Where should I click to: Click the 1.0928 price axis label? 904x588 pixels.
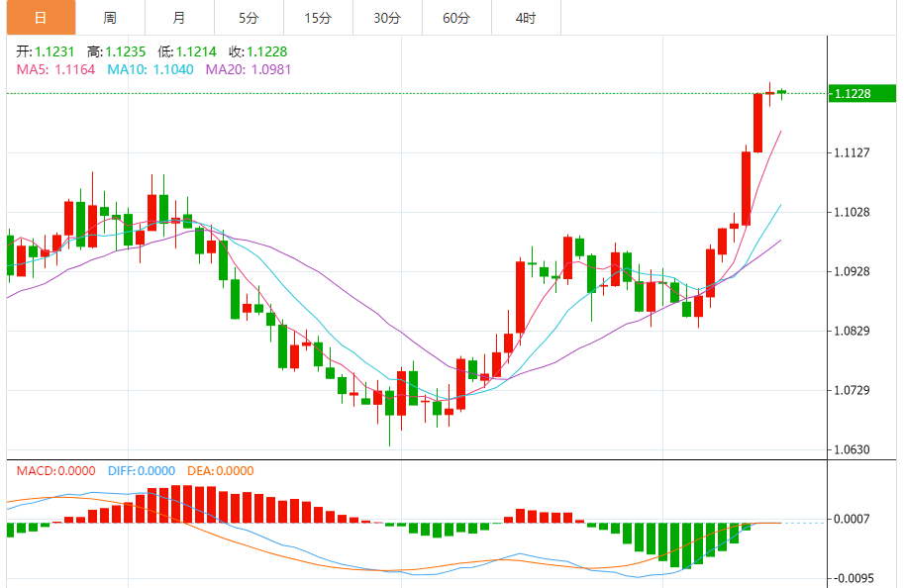click(852, 271)
